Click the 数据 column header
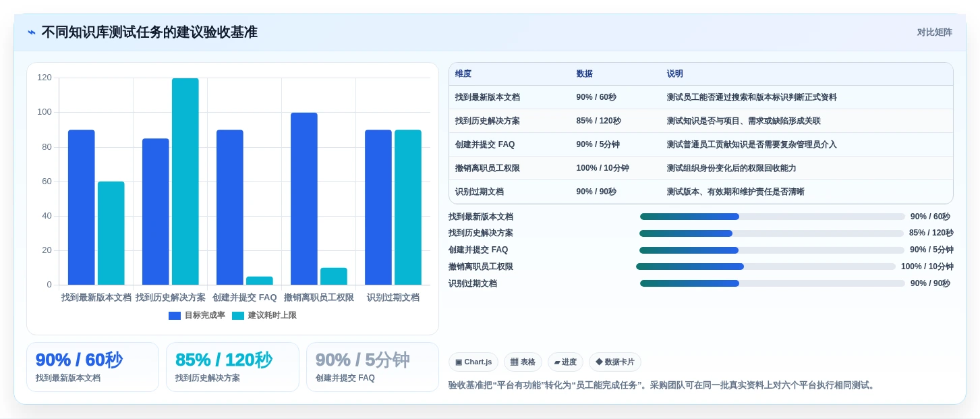Screen dimensions: 980x419 pyautogui.click(x=585, y=74)
